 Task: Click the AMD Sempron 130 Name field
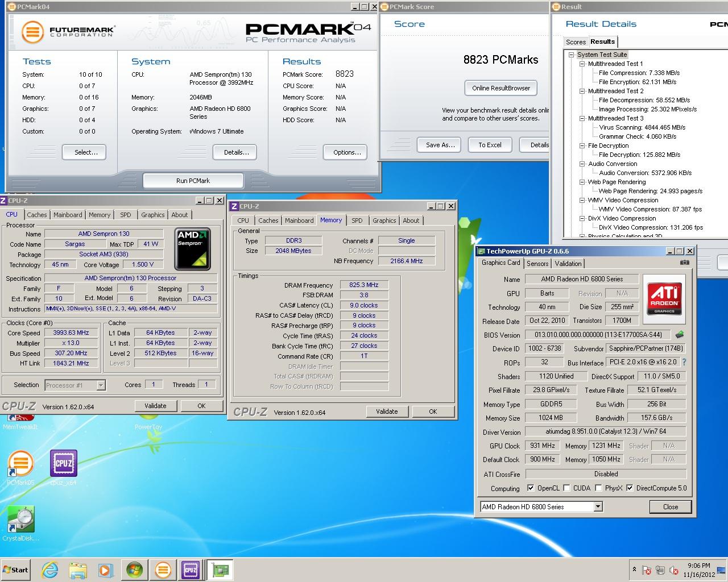[x=104, y=234]
